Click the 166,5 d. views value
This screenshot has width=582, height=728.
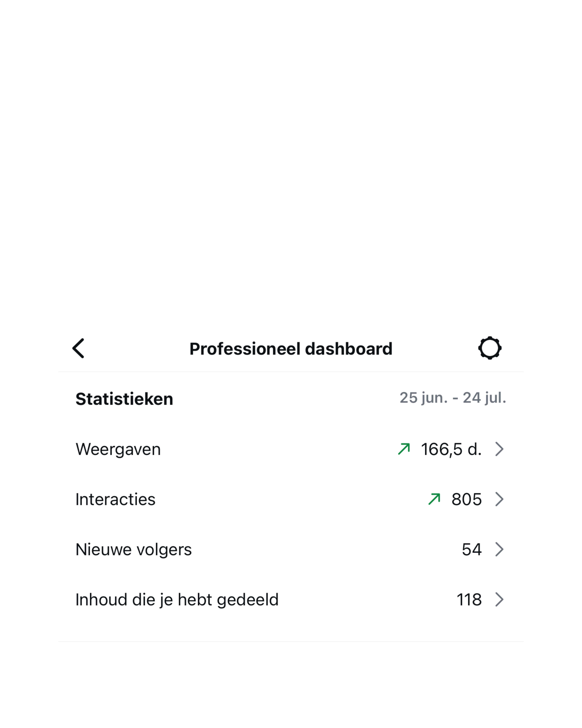(451, 449)
